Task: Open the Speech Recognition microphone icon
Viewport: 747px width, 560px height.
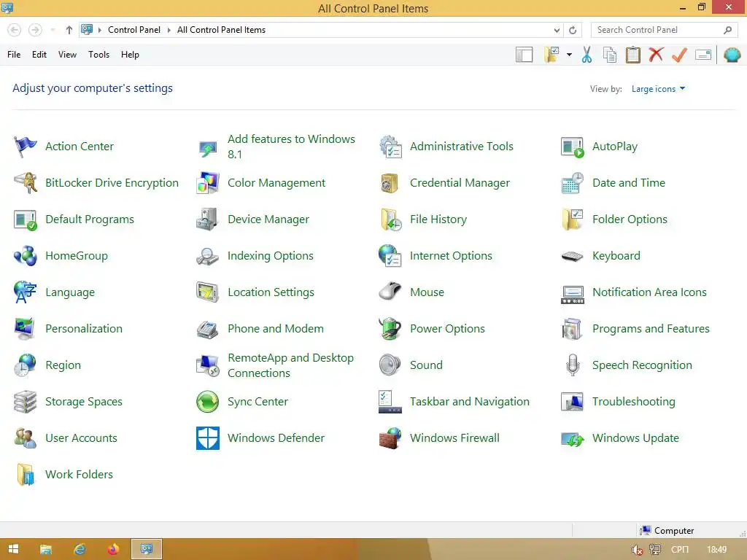Action: tap(572, 365)
